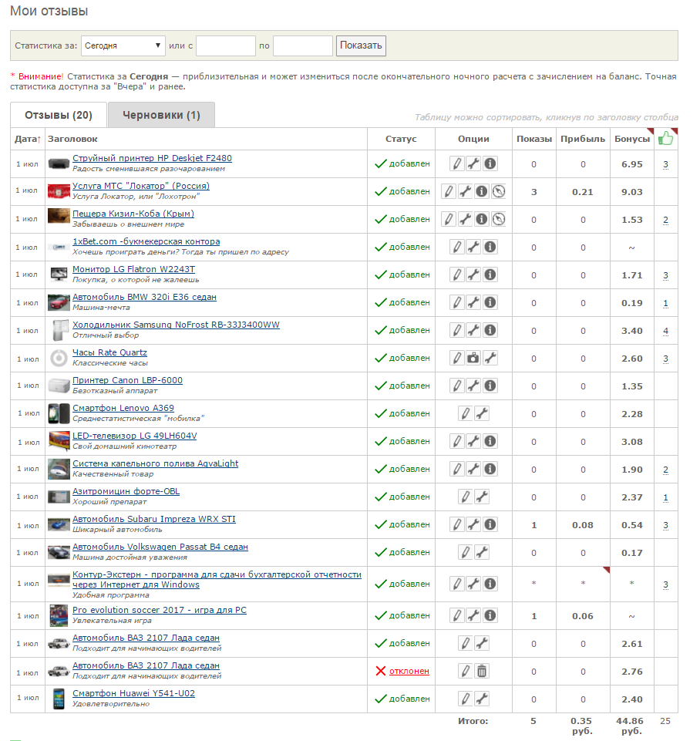Open the Азитромицин форте-OBL review link

[x=126, y=491]
